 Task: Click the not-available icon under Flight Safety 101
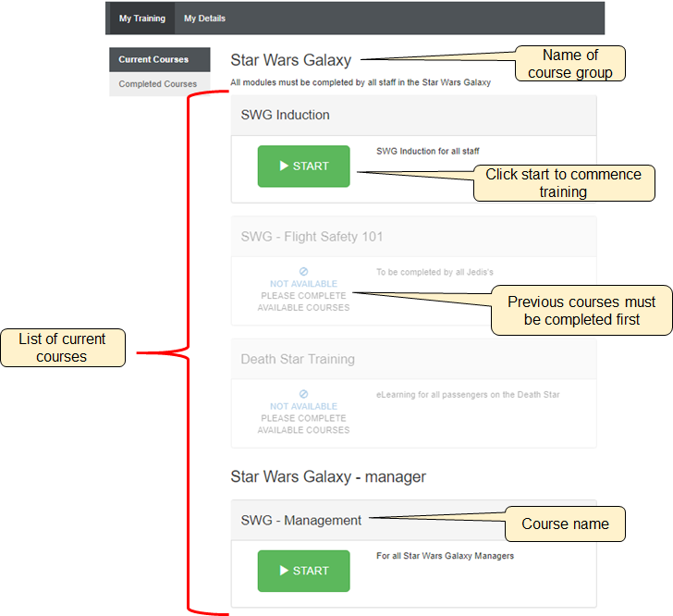[303, 272]
